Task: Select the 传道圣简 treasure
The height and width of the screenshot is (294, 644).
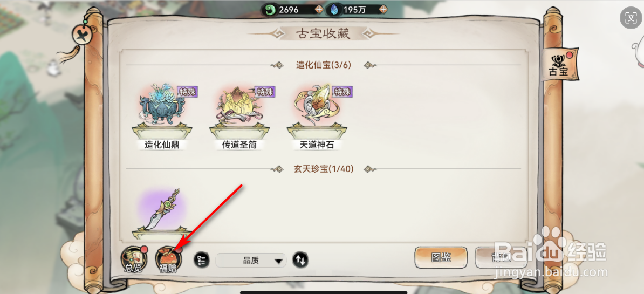Action: (x=239, y=116)
